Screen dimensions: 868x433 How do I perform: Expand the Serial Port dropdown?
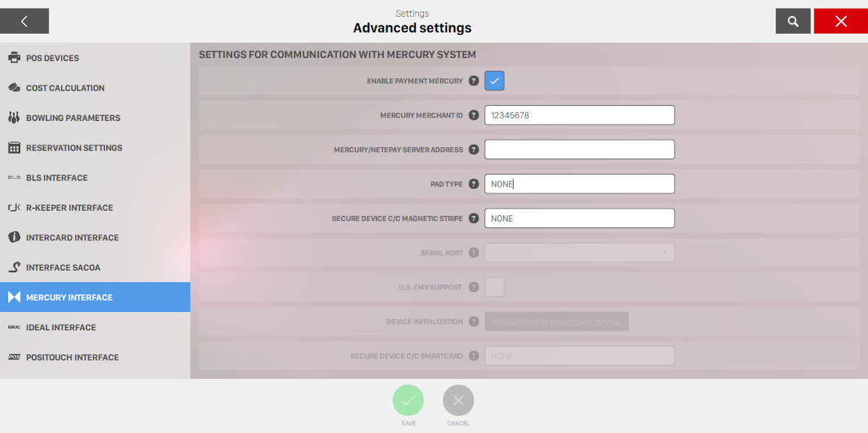(x=579, y=253)
